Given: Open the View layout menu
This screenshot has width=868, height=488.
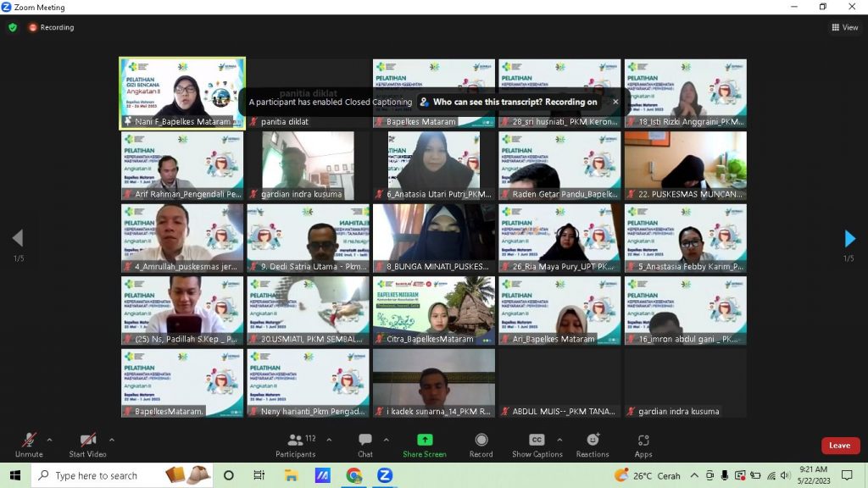Looking at the screenshot, I should pyautogui.click(x=845, y=27).
